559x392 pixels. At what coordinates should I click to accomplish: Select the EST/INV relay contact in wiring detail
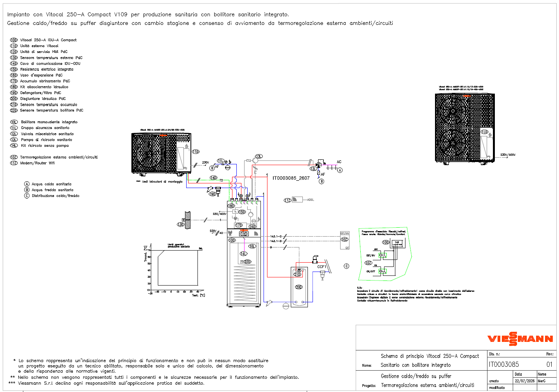tap(383, 255)
